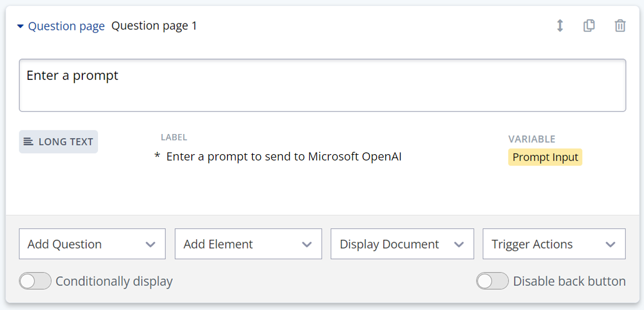This screenshot has width=644, height=310.
Task: Click into the Enter a prompt text area
Action: [322, 85]
